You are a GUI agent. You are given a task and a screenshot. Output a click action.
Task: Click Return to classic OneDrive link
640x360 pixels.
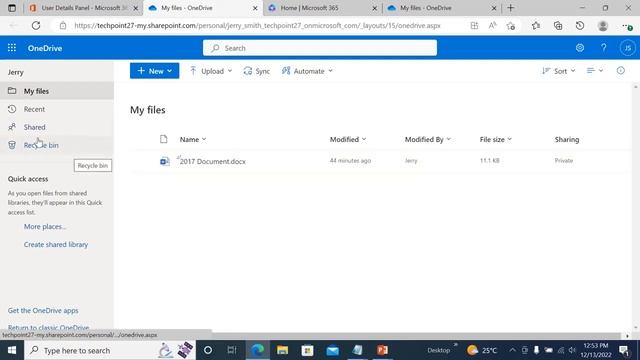(48, 327)
